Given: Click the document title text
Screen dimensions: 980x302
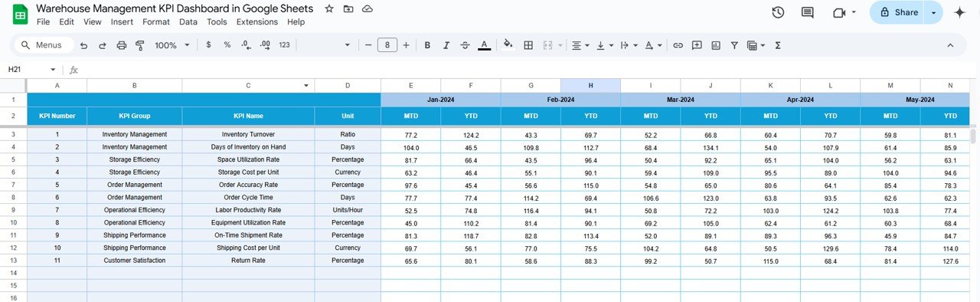Looking at the screenshot, I should [x=175, y=8].
